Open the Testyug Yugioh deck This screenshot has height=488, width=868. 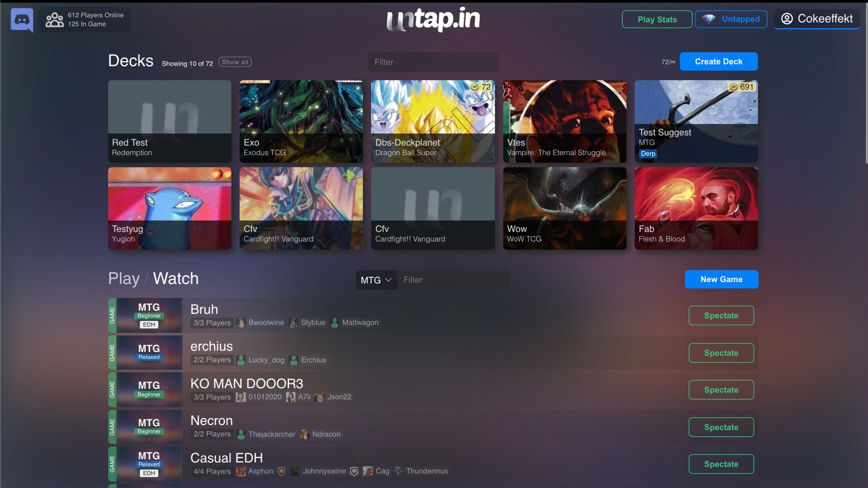click(x=170, y=208)
